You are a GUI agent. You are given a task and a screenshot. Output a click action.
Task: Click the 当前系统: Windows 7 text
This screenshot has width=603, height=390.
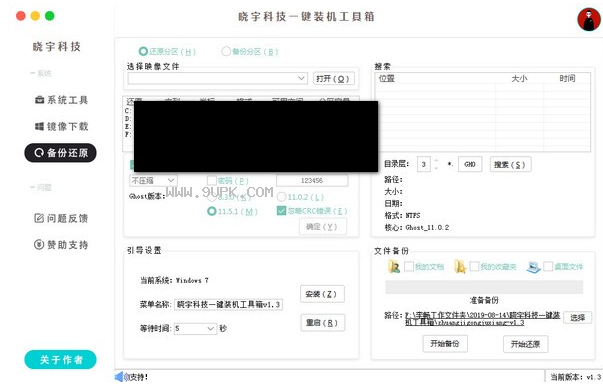click(174, 280)
